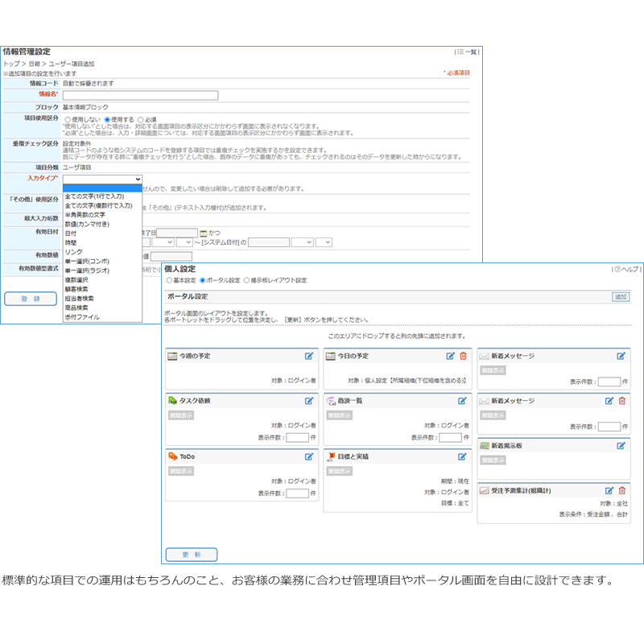Viewport: 644px width, 644px height.
Task: Click the 追加 button in ポータル設定
Action: click(621, 296)
